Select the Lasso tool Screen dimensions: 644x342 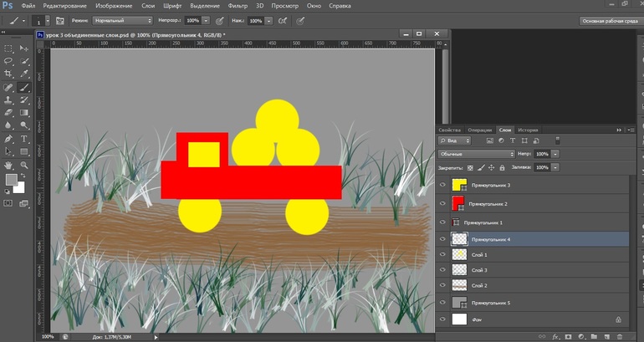[x=8, y=61]
